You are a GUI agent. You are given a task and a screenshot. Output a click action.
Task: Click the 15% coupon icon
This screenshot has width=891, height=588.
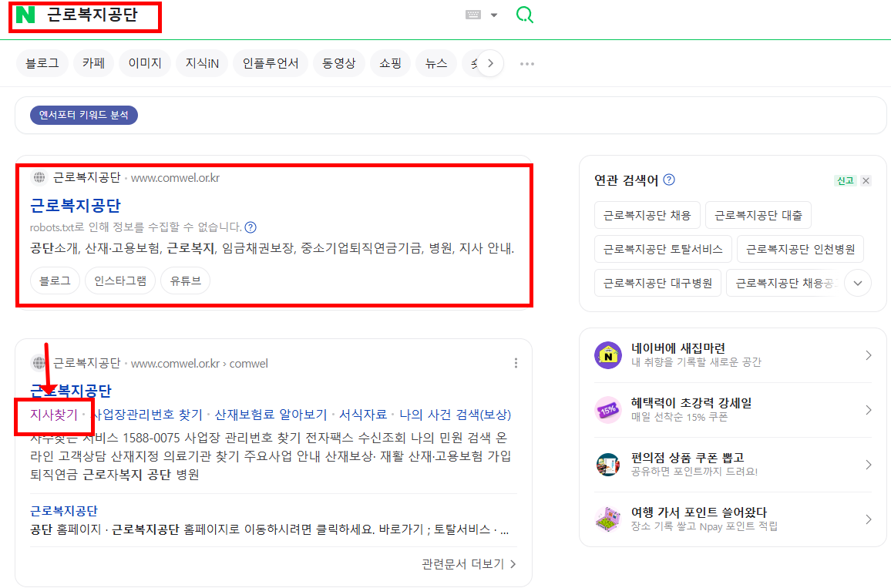tap(608, 410)
